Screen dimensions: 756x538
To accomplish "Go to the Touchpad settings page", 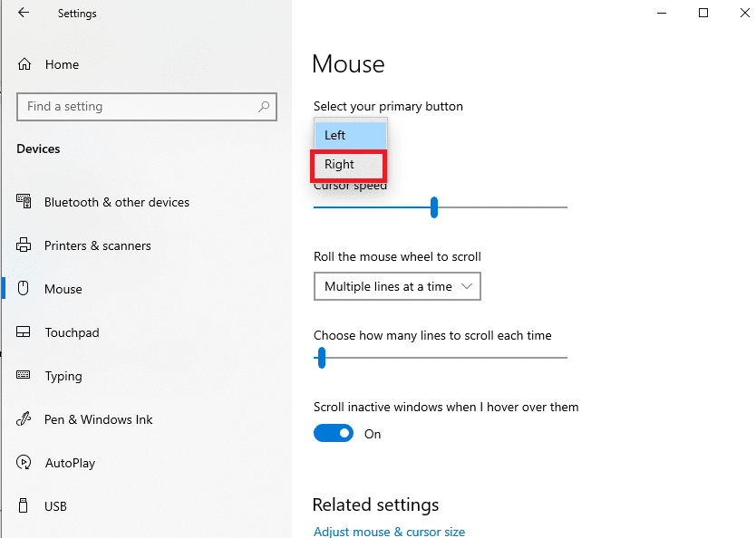I will click(x=72, y=332).
